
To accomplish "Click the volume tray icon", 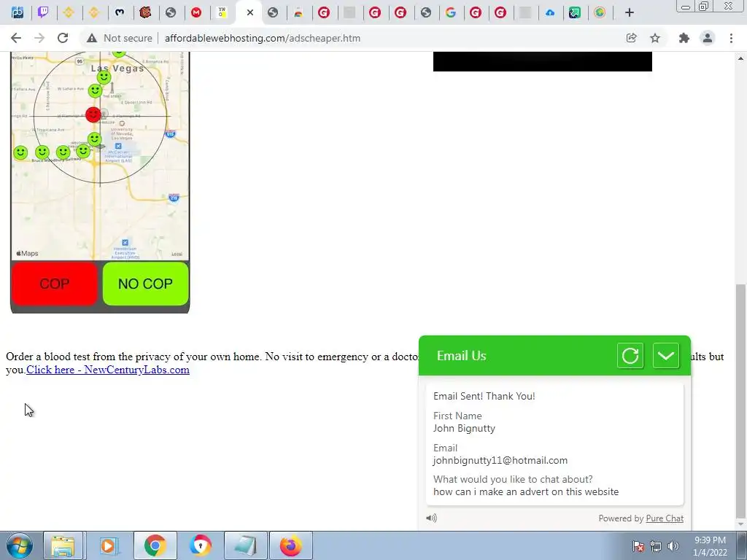I will coord(673,546).
